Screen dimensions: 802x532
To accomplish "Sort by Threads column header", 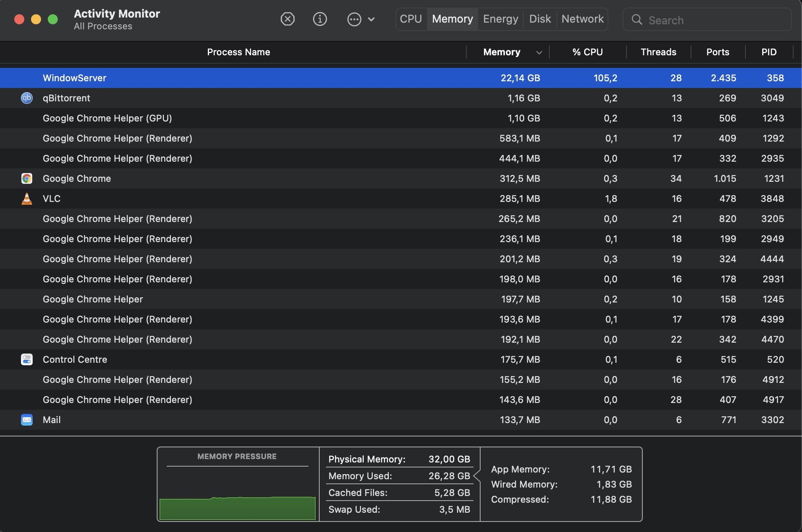I will click(x=658, y=52).
